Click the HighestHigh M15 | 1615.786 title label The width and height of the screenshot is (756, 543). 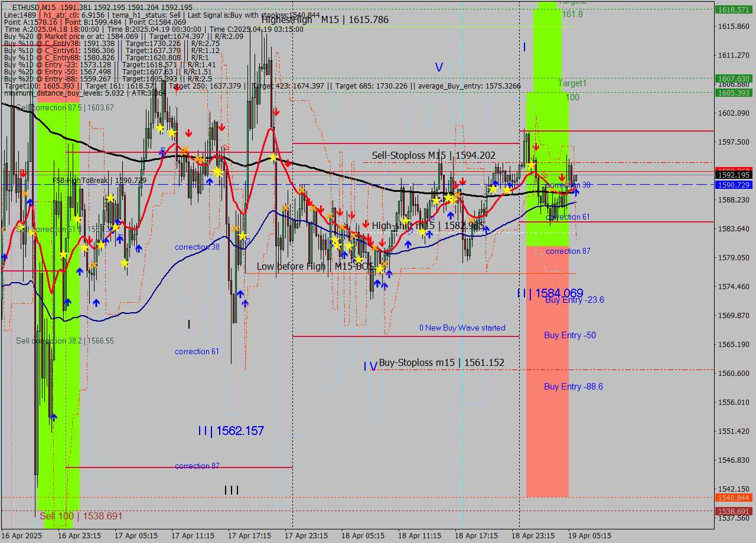point(324,19)
